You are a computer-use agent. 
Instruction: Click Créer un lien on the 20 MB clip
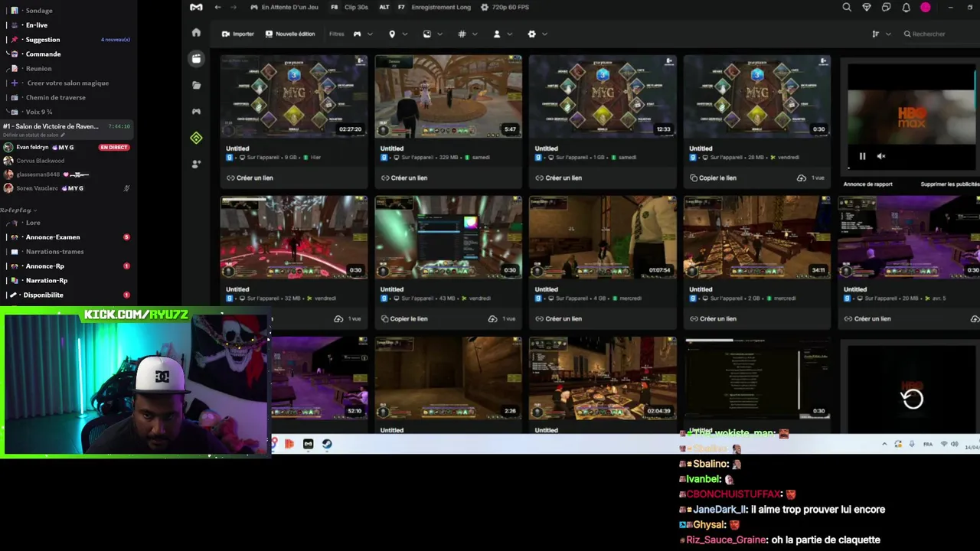click(867, 318)
